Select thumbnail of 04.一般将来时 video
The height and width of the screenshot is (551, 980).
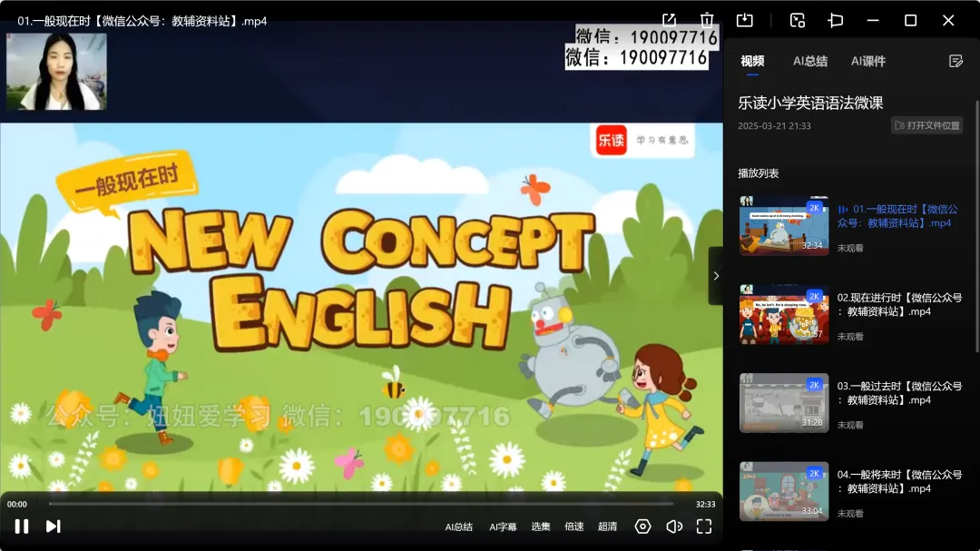coord(784,491)
